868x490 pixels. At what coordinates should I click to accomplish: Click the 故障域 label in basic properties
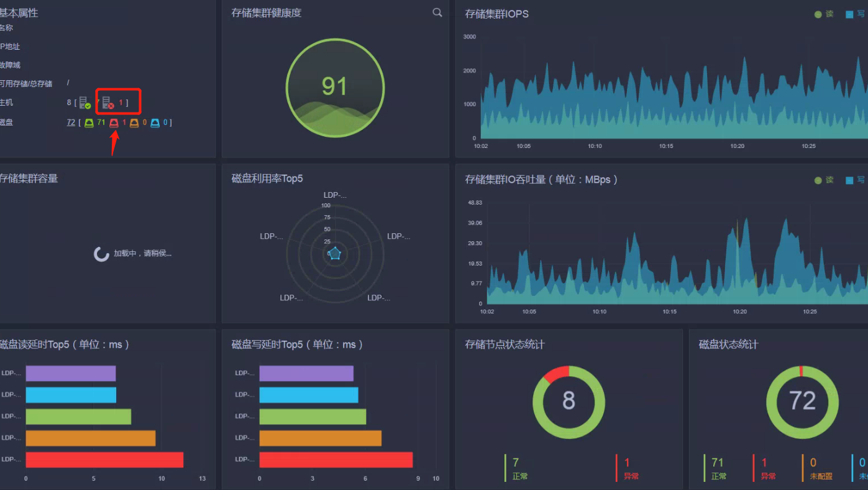pyautogui.click(x=11, y=65)
